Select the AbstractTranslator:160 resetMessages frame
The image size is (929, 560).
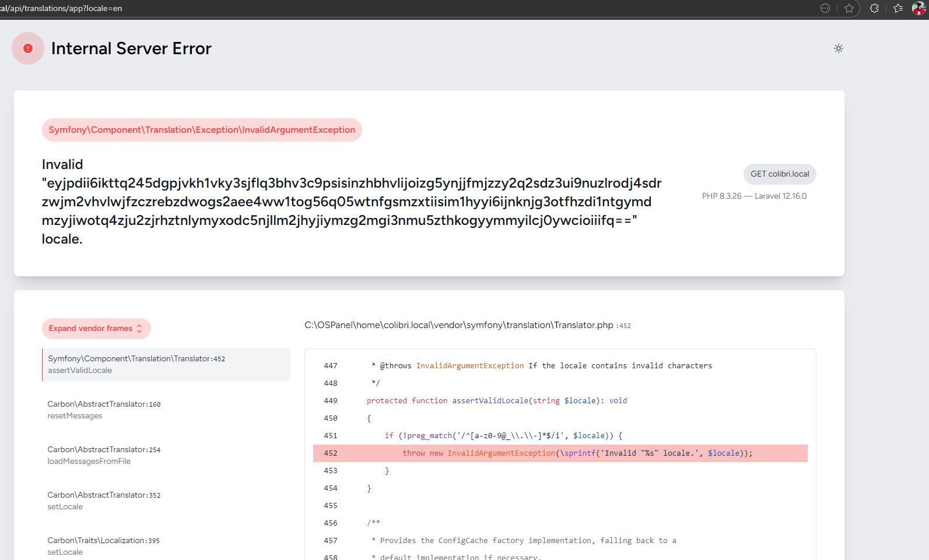[166, 410]
